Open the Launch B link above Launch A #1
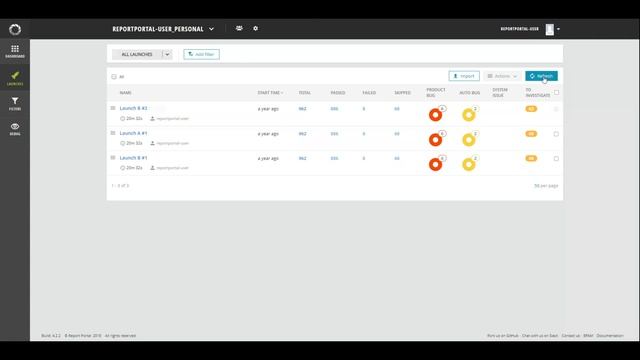This screenshot has height=360, width=640. (133, 108)
